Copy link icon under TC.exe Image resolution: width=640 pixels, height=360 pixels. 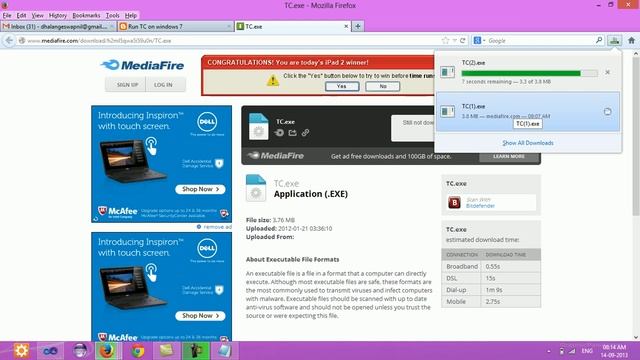[305, 133]
